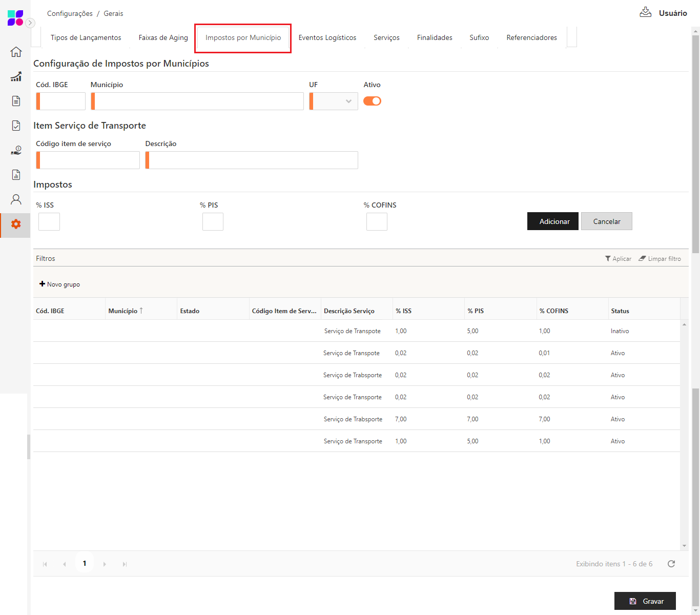Open the Home icon in sidebar

tap(16, 52)
